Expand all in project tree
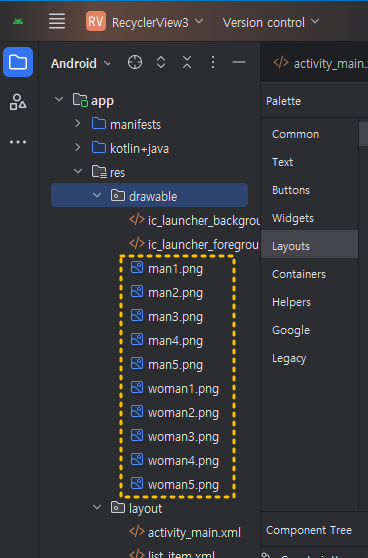 161,62
